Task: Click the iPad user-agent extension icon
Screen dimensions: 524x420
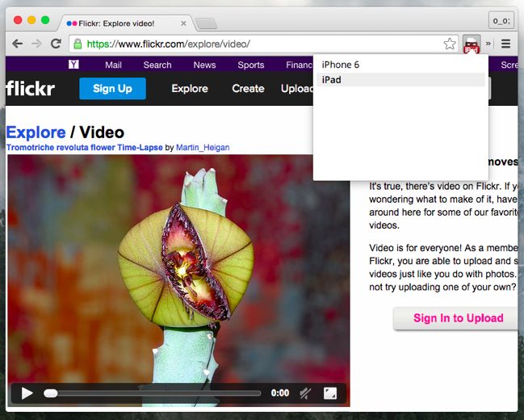Action: click(x=472, y=44)
